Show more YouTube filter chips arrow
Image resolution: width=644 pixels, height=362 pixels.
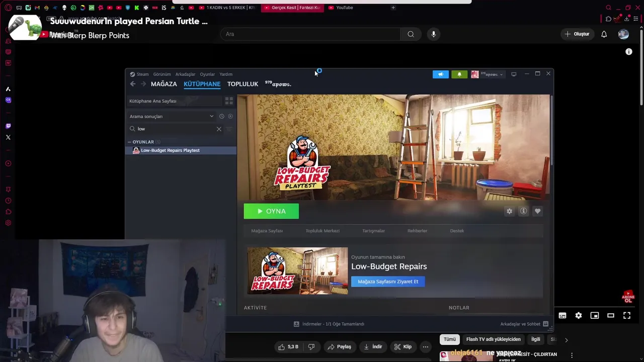(x=566, y=340)
